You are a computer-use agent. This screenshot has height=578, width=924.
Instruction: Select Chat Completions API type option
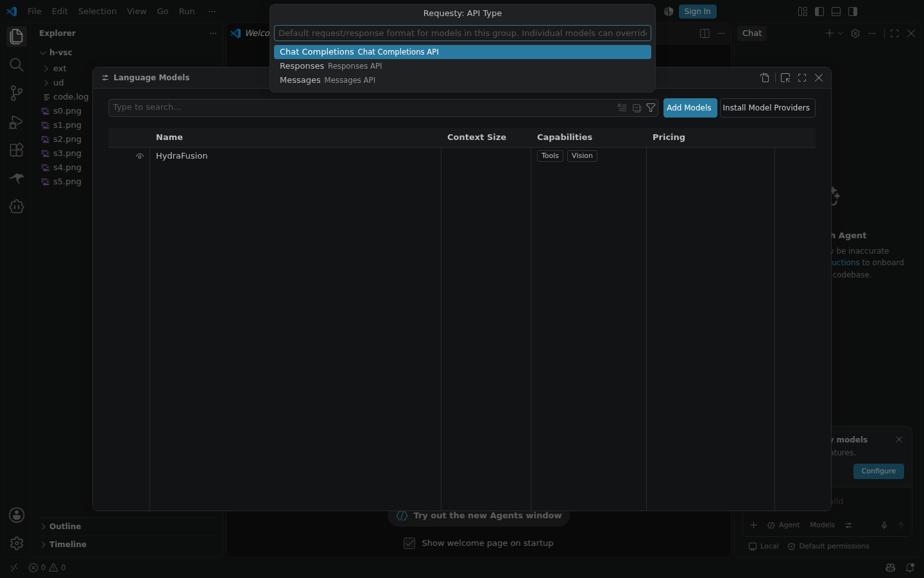[x=463, y=52]
